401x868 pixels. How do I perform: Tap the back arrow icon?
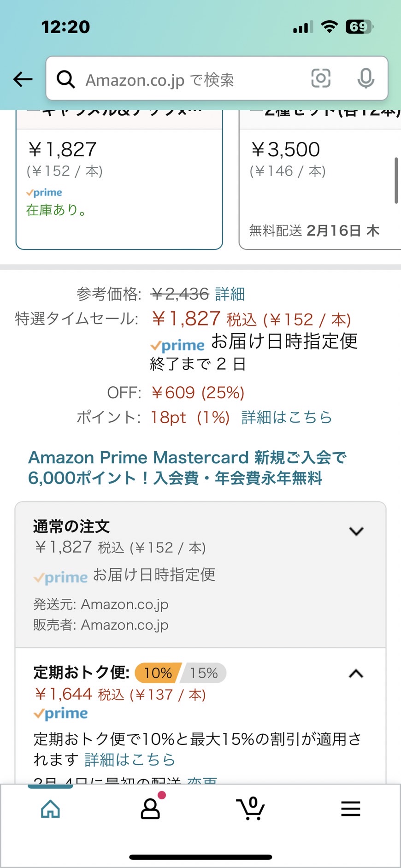23,79
